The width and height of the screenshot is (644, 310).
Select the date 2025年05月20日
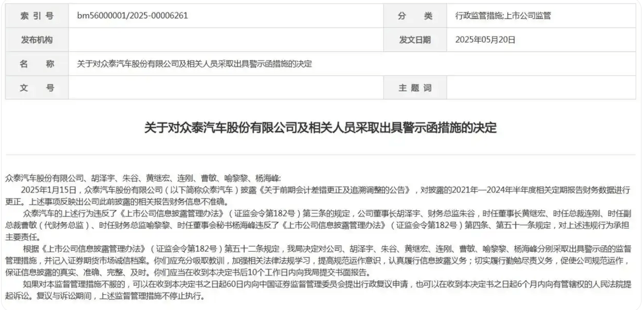click(x=485, y=40)
